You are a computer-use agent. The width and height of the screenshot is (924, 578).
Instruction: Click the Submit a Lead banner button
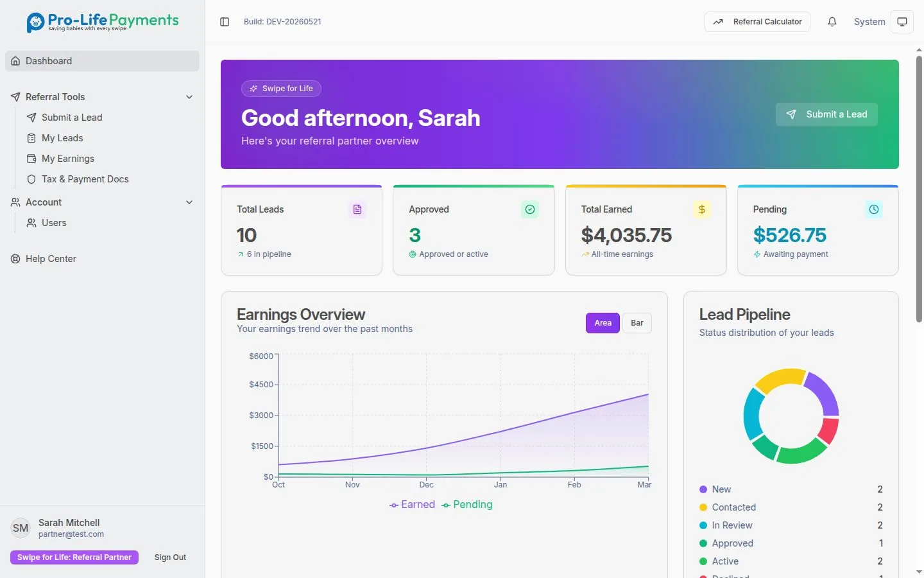pos(826,114)
